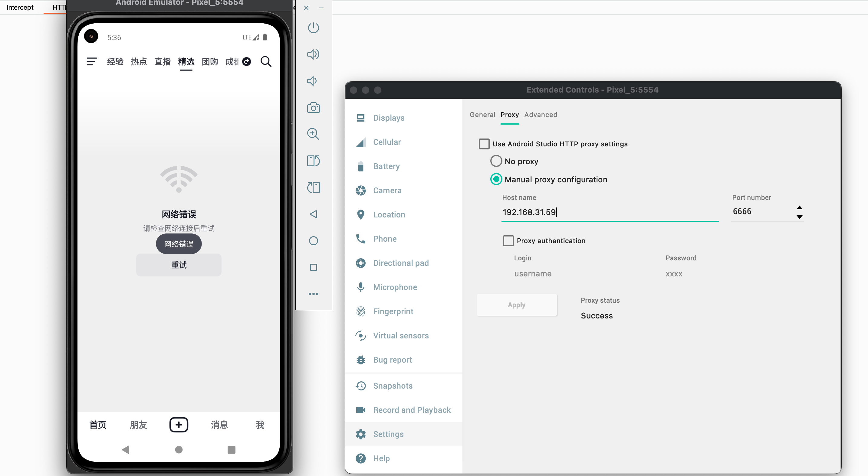Increase port number with up arrow
The height and width of the screenshot is (476, 868).
799,207
